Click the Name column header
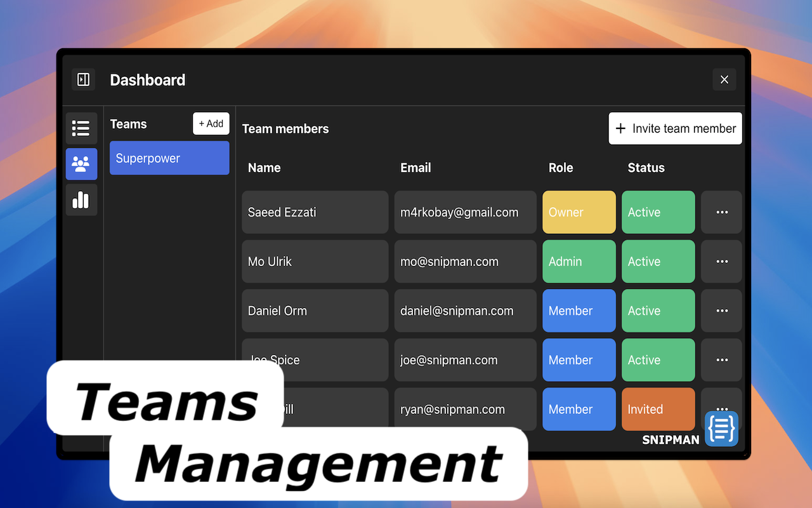Image resolution: width=812 pixels, height=508 pixels. click(265, 168)
